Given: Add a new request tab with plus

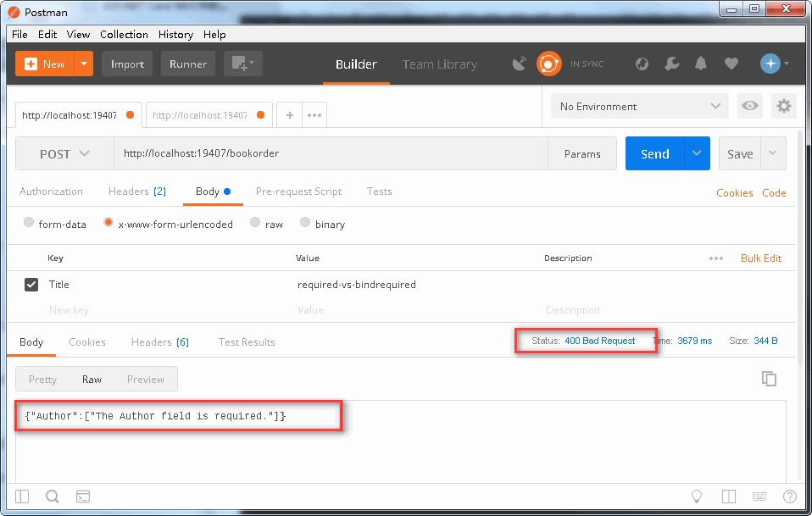Looking at the screenshot, I should 290,115.
